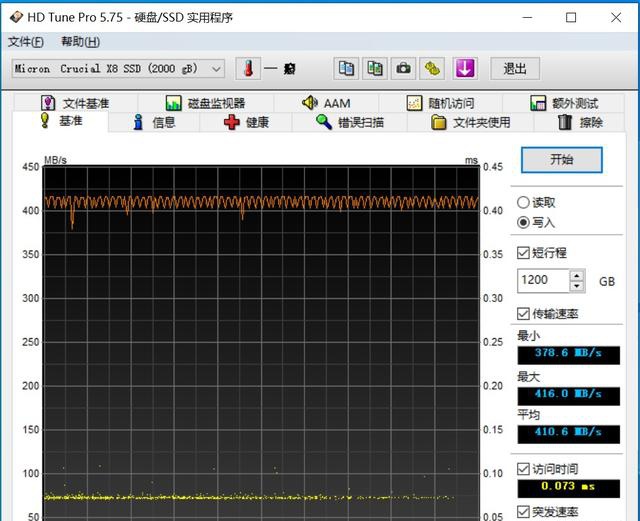Close the HD Tune Pro window
The image size is (640, 521).
pos(616,18)
